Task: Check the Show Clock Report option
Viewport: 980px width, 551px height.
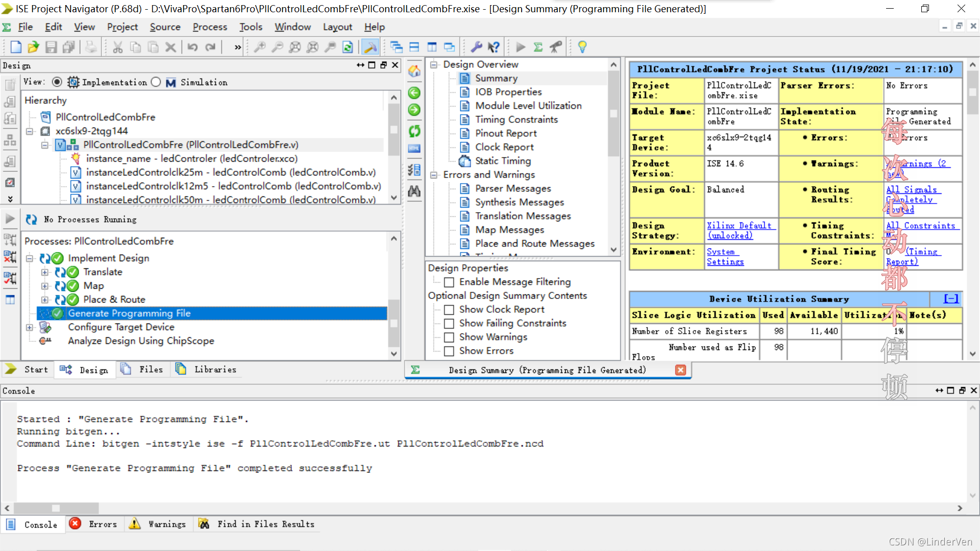Action: click(449, 310)
